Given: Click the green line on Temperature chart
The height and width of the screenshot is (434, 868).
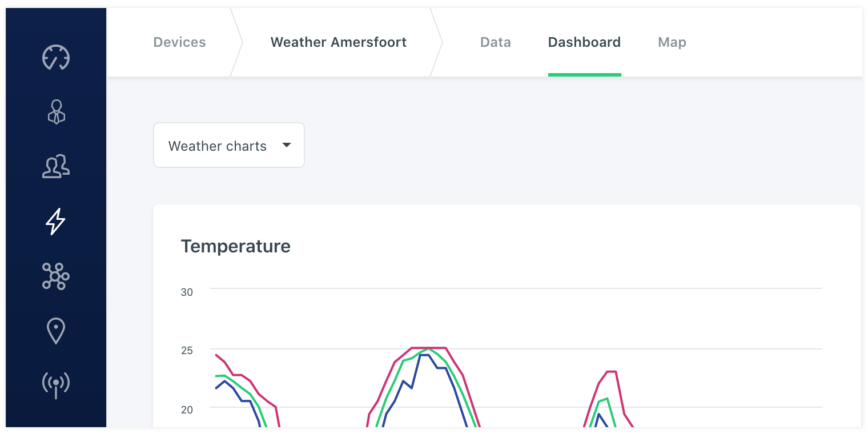Looking at the screenshot, I should point(395,380).
